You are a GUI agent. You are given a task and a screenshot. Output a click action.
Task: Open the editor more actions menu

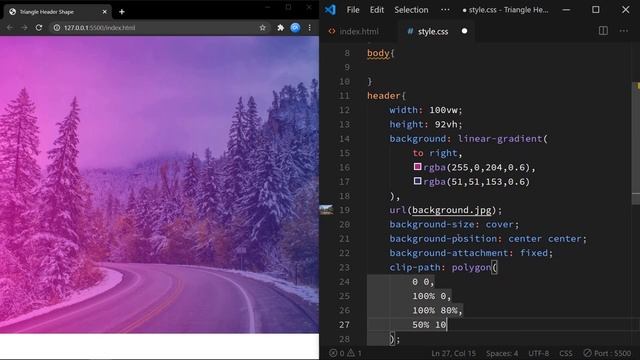(x=624, y=31)
